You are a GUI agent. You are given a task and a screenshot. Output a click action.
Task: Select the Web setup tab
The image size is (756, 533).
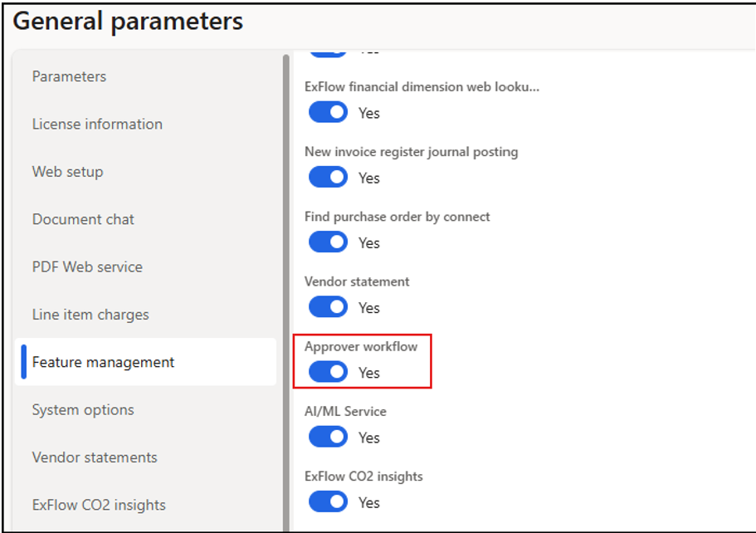tap(67, 172)
